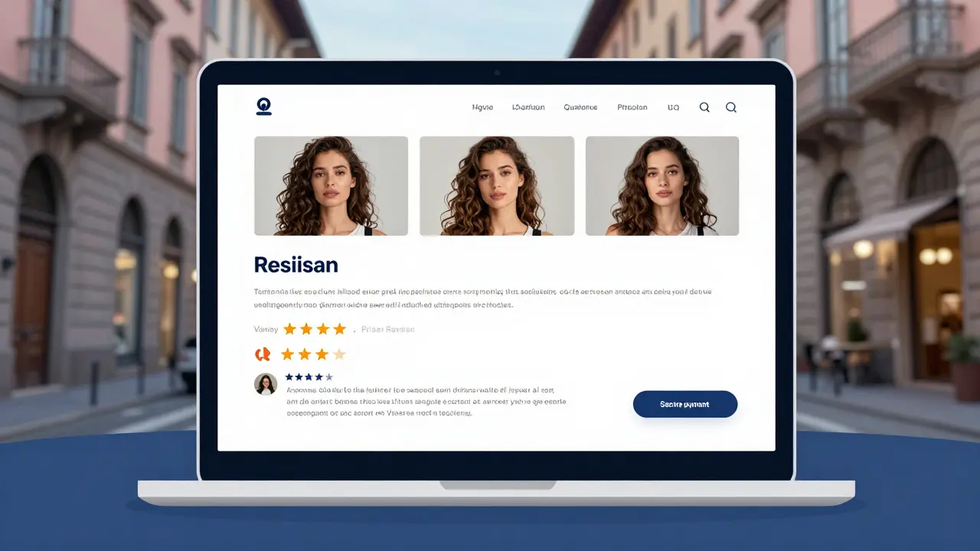Go to the second navigation menu item

click(x=528, y=108)
